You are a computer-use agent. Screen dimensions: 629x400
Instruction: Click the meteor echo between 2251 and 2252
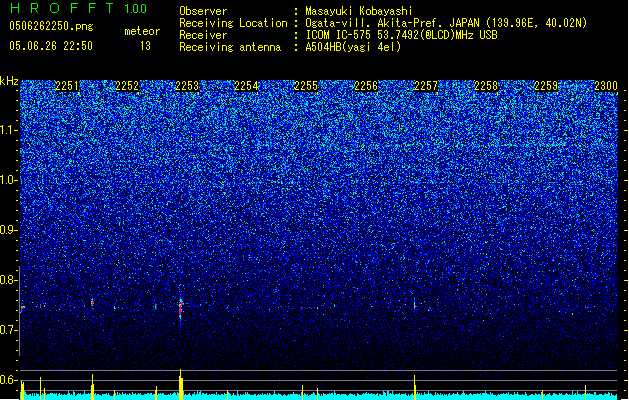[92, 303]
